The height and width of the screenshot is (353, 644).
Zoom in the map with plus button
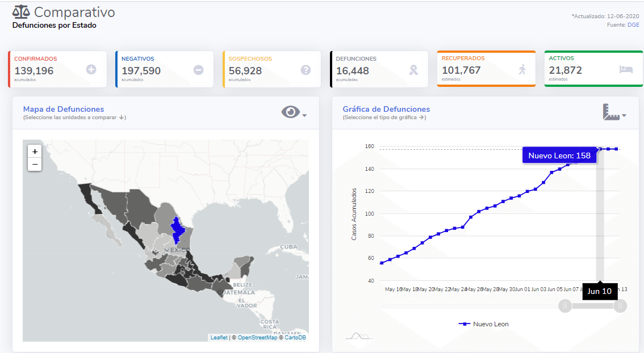coord(35,152)
